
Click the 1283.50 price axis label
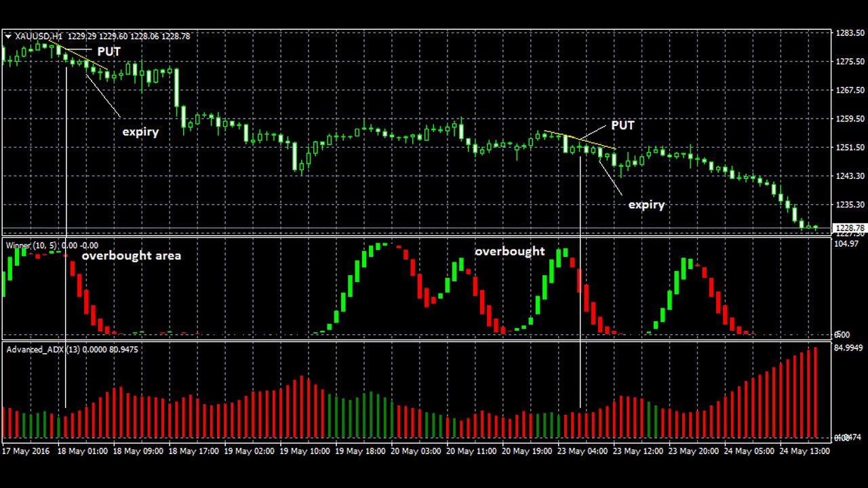click(x=850, y=33)
